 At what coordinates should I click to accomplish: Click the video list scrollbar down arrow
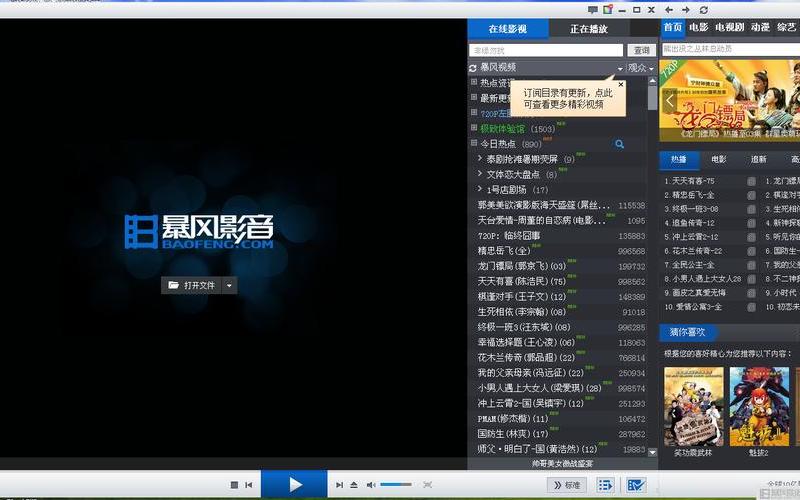pos(652,452)
